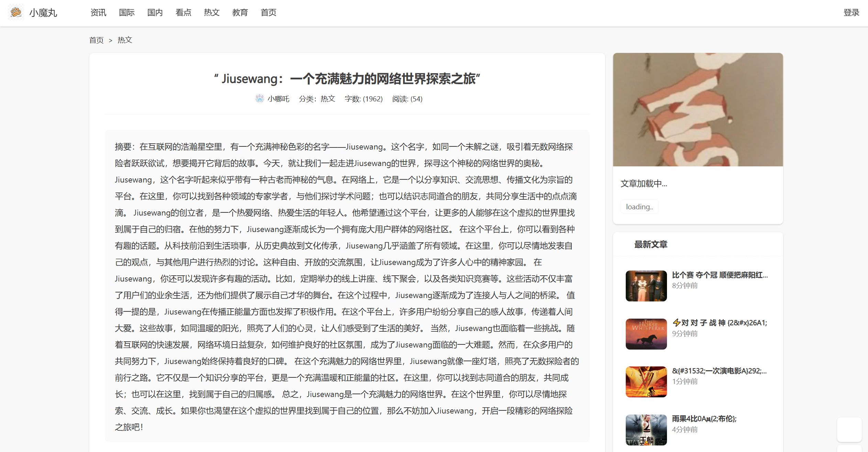Click the 1分钟前 timestamp

(x=685, y=382)
